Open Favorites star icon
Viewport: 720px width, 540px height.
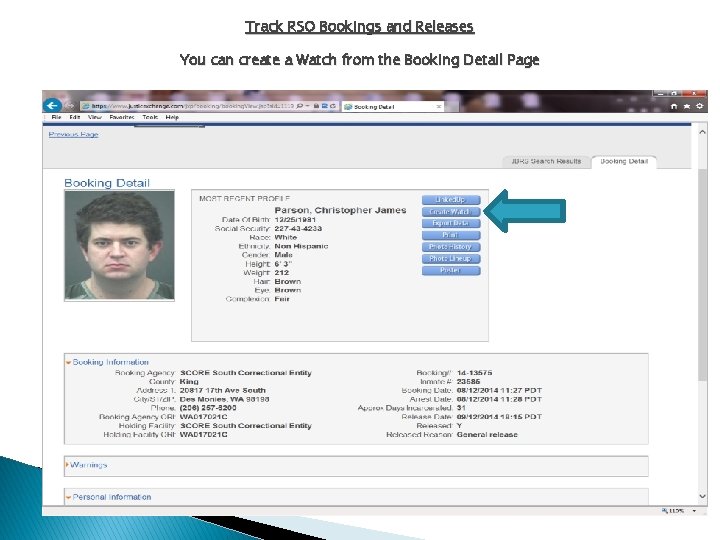coord(686,107)
